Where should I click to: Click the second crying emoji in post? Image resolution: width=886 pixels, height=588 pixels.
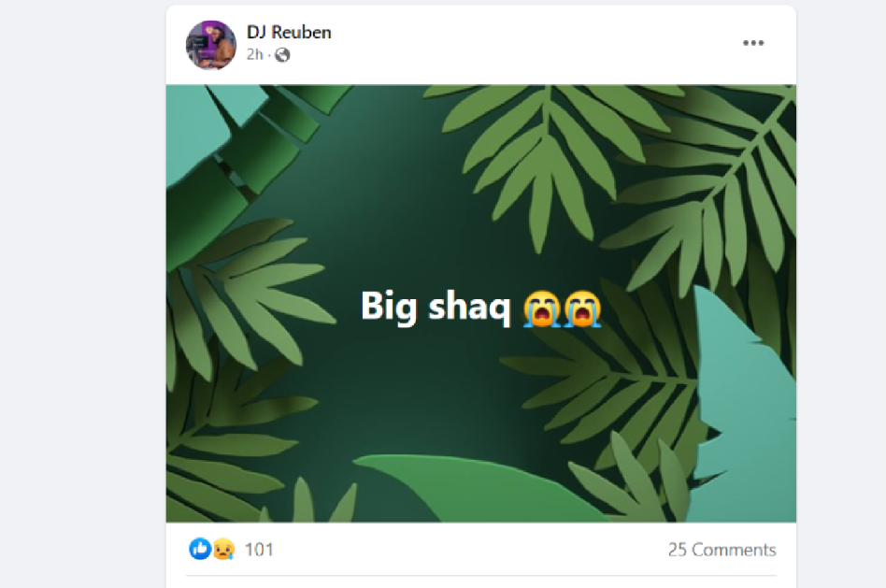point(582,308)
